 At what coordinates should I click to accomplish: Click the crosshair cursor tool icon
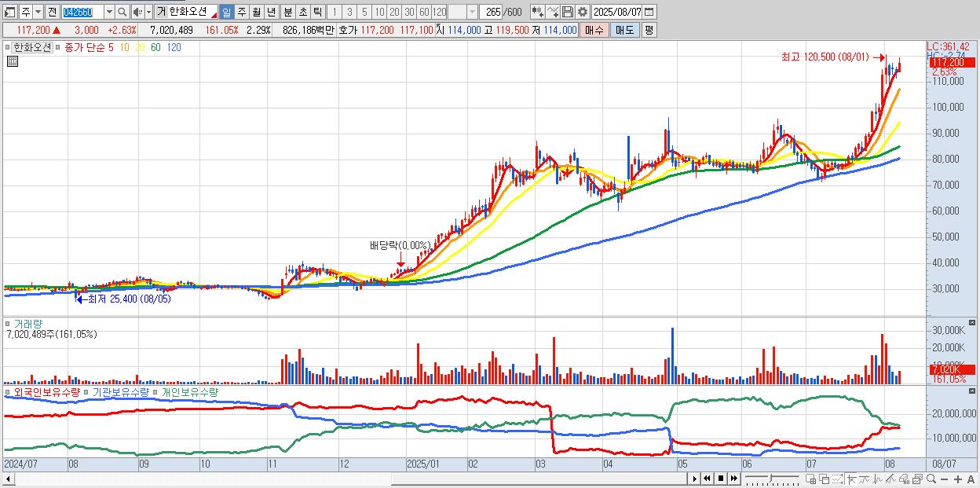pyautogui.click(x=851, y=479)
